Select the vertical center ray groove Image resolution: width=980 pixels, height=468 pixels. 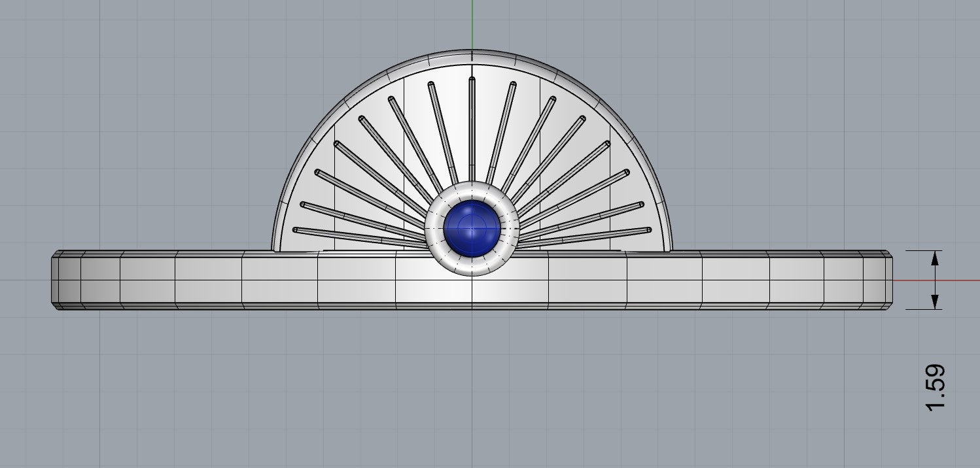pyautogui.click(x=472, y=131)
